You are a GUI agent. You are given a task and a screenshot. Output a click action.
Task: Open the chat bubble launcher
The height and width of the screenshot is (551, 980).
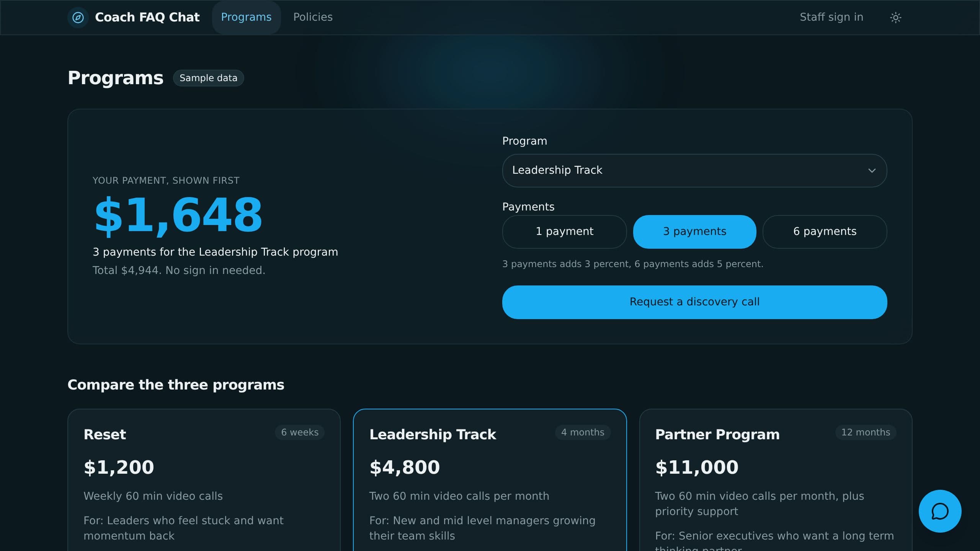940,511
